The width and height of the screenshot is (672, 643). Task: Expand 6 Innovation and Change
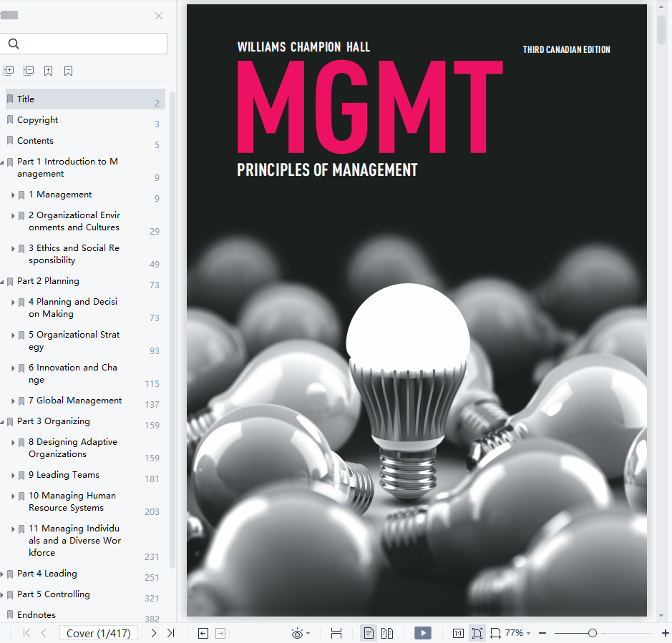13,368
